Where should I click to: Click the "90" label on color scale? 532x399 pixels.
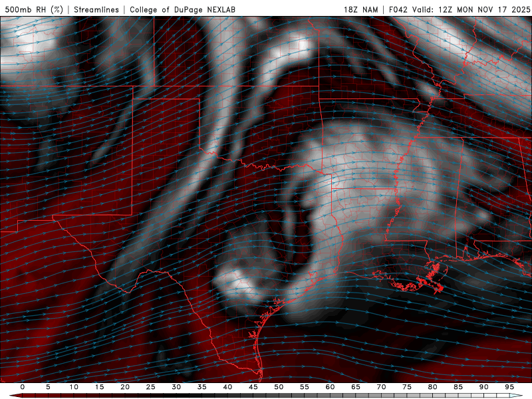coord(483,387)
